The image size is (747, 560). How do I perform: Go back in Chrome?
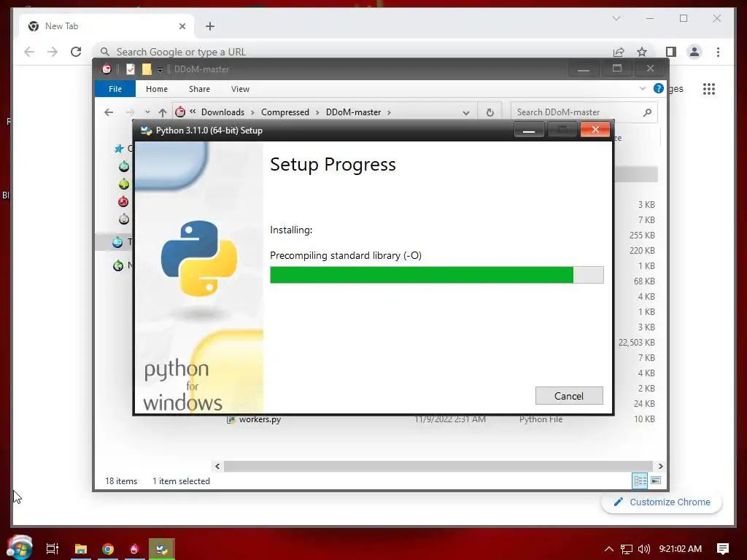tap(29, 52)
